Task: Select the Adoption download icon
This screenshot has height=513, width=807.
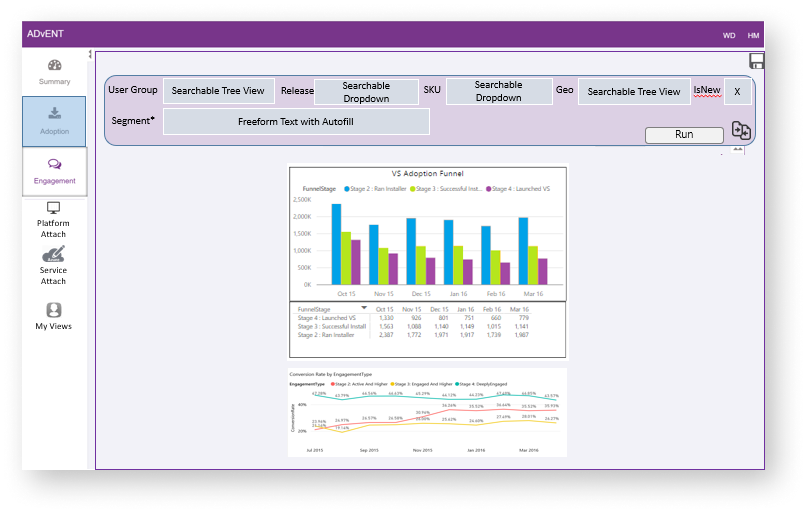Action: [55, 113]
